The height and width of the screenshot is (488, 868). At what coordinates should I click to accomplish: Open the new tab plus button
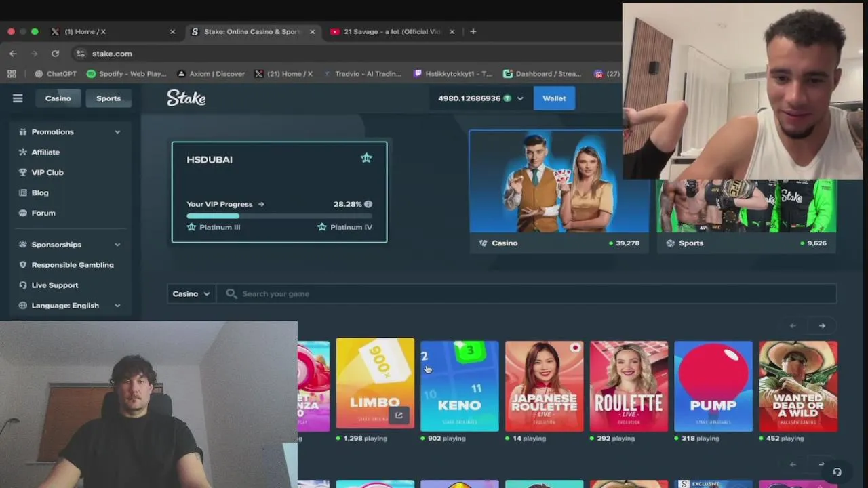click(x=473, y=31)
